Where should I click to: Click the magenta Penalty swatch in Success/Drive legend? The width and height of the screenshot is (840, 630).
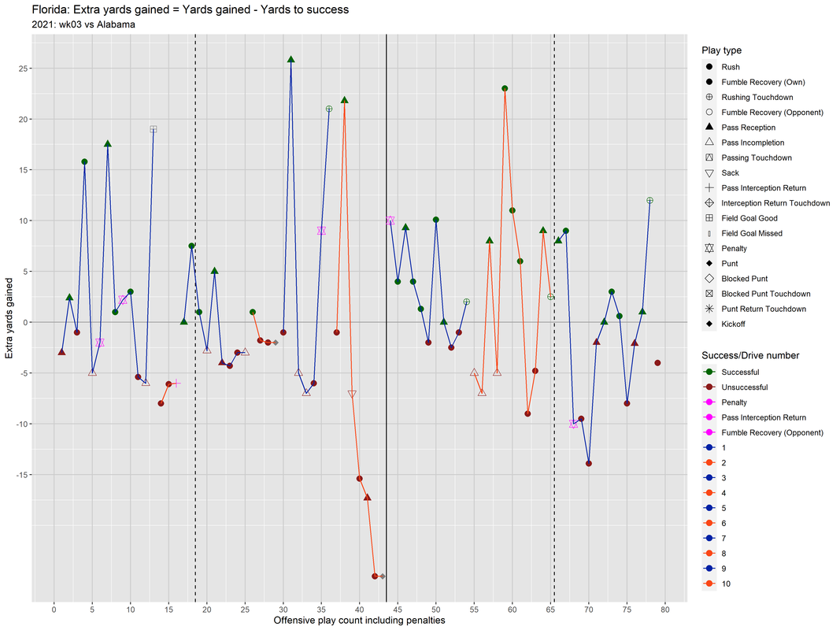pyautogui.click(x=709, y=402)
